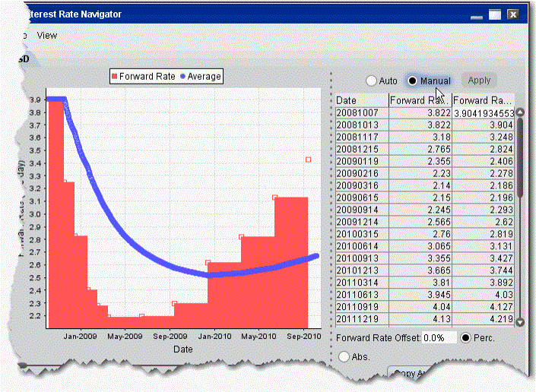Select the Manual radio button

(x=413, y=81)
